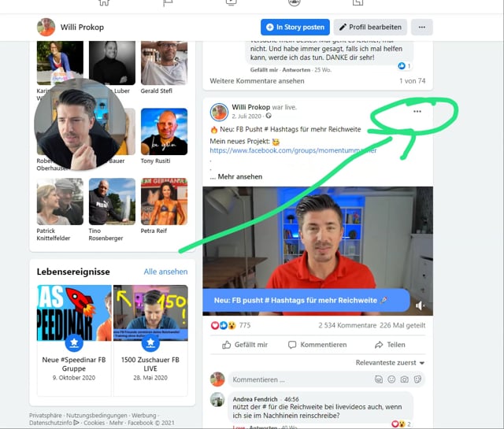
Task: Click the Willi Prokop name in the post header
Action: coord(250,107)
